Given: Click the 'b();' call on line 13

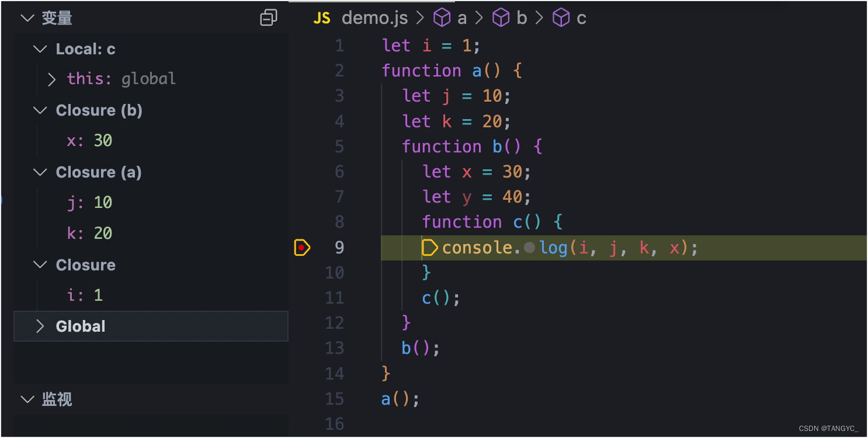Looking at the screenshot, I should [421, 349].
